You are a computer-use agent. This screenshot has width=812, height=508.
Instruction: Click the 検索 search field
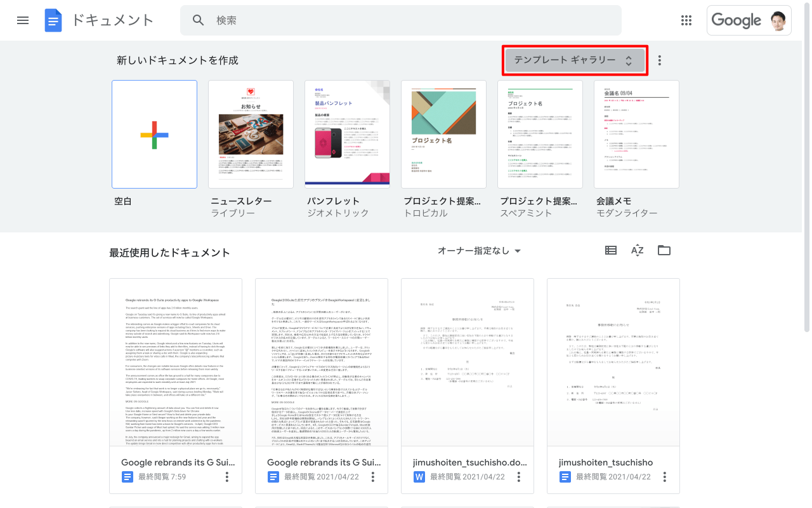coord(401,20)
